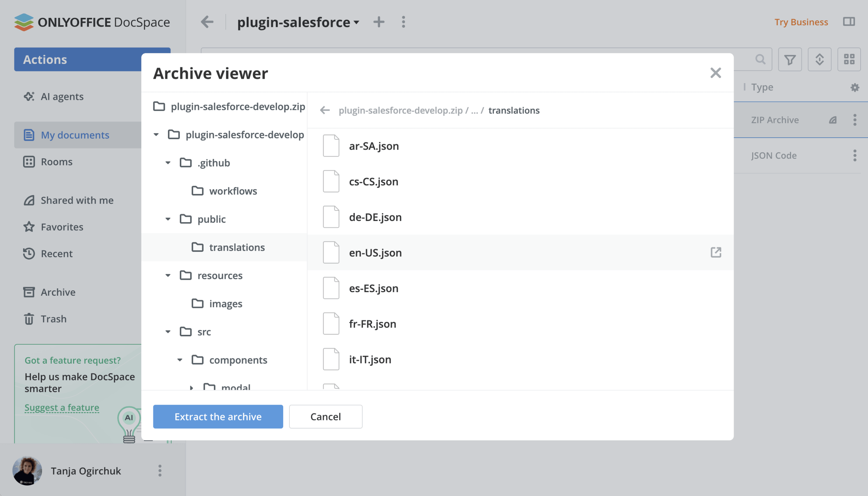This screenshot has height=496, width=868.
Task: Open table settings gear icon
Action: (x=855, y=87)
